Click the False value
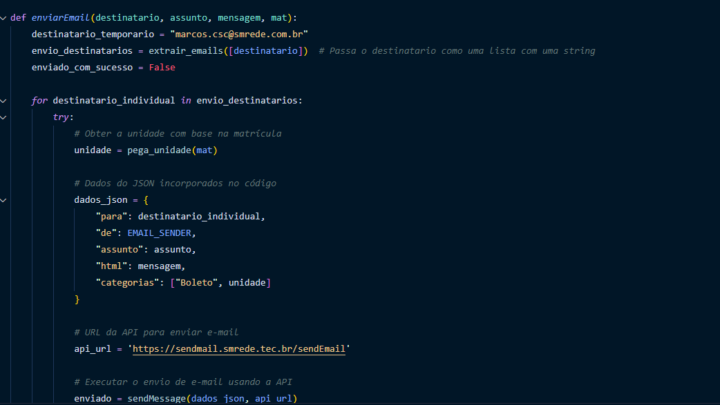 pos(162,68)
